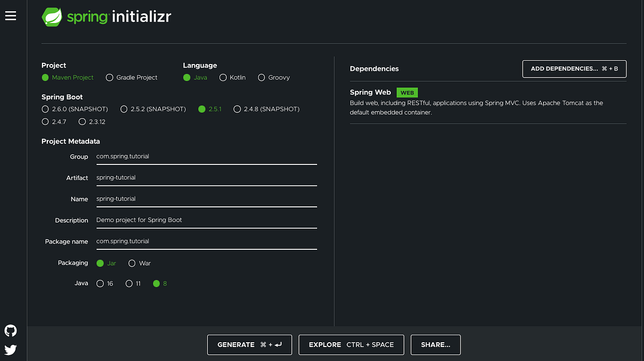Open the Add Dependencies dialog
The width and height of the screenshot is (644, 361).
coord(574,69)
